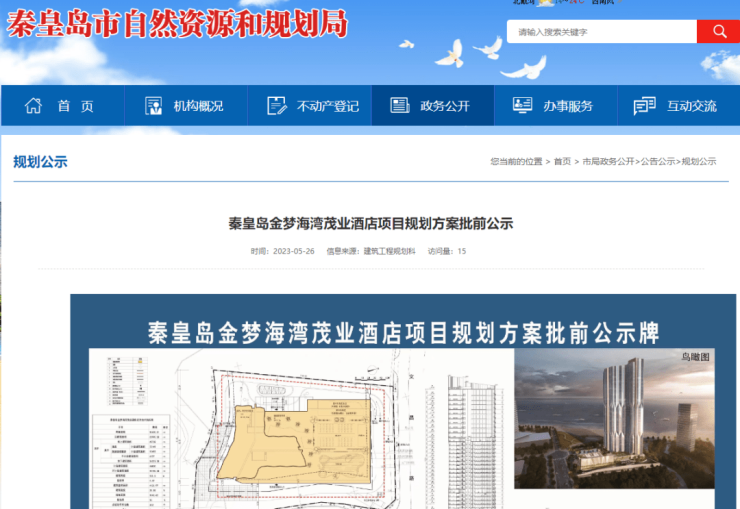Click the 办事服务 ID card icon

522,105
